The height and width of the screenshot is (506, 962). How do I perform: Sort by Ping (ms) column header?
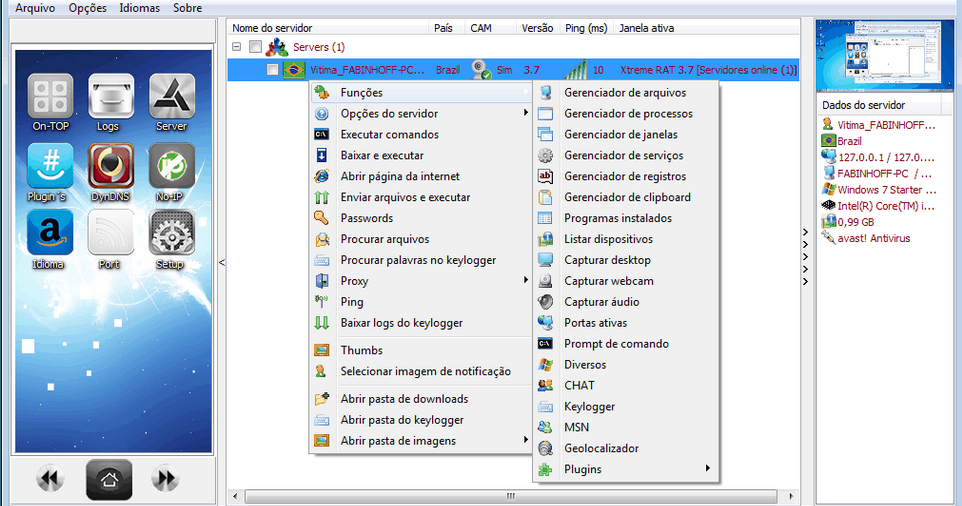click(586, 28)
